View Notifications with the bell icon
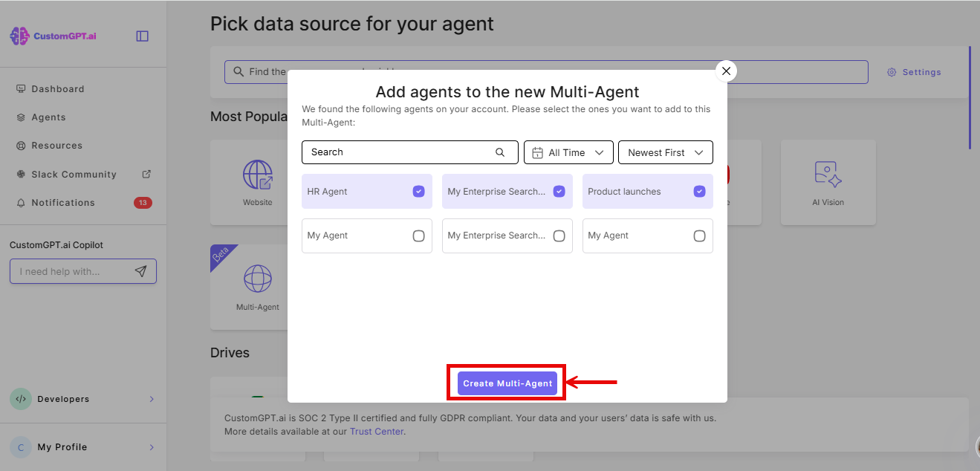This screenshot has width=980, height=471. (x=61, y=202)
